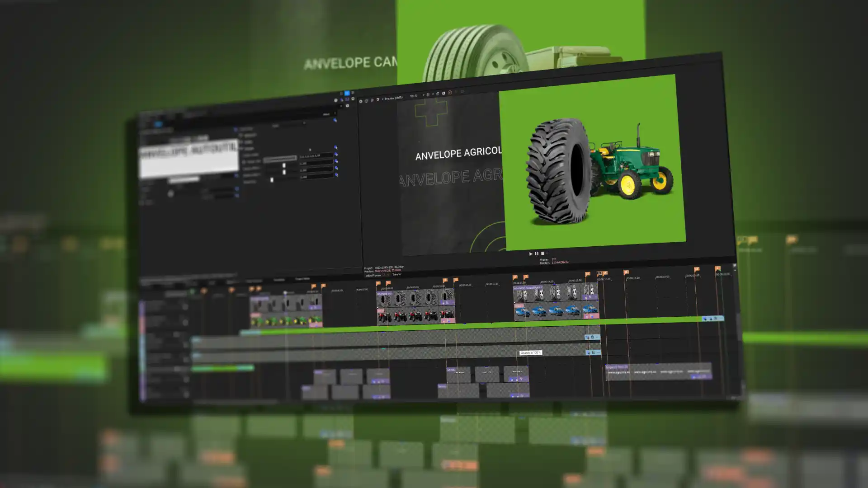Open pan/crop on green background event
The width and height of the screenshot is (868, 488).
click(705, 319)
